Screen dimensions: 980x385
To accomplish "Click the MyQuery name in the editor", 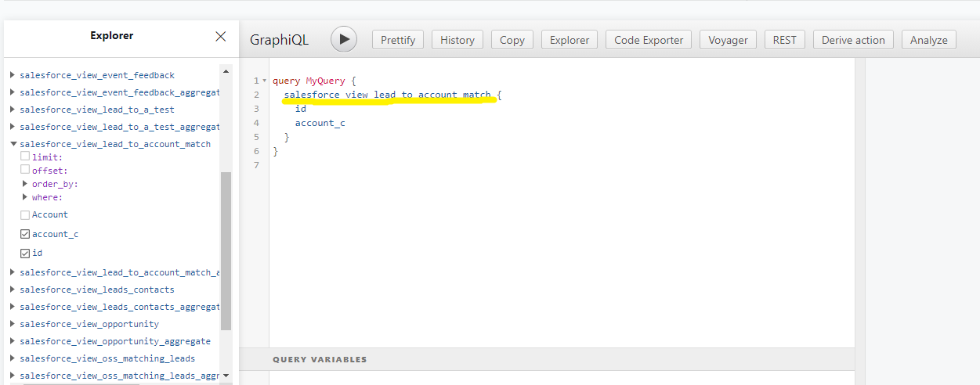I will (x=326, y=81).
